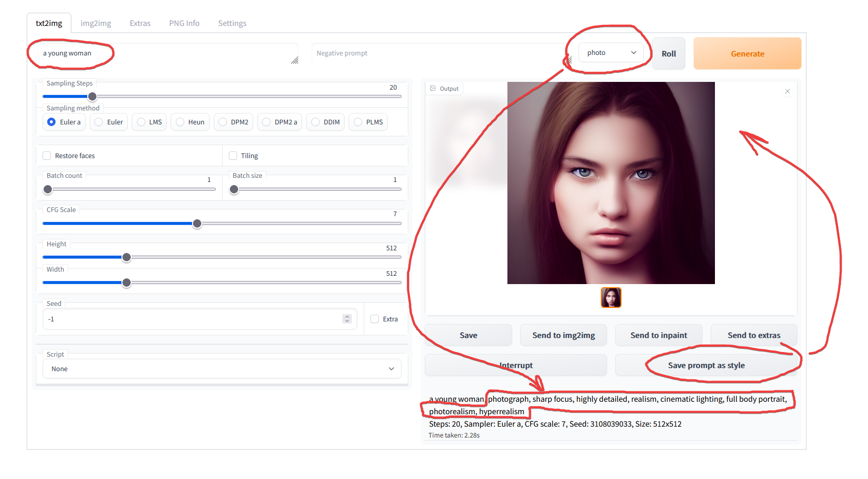868x479 pixels.
Task: Click Send to inpaint
Action: tap(658, 335)
